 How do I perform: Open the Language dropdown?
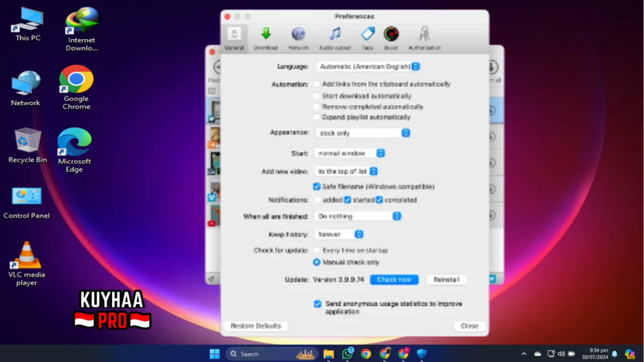tap(368, 66)
